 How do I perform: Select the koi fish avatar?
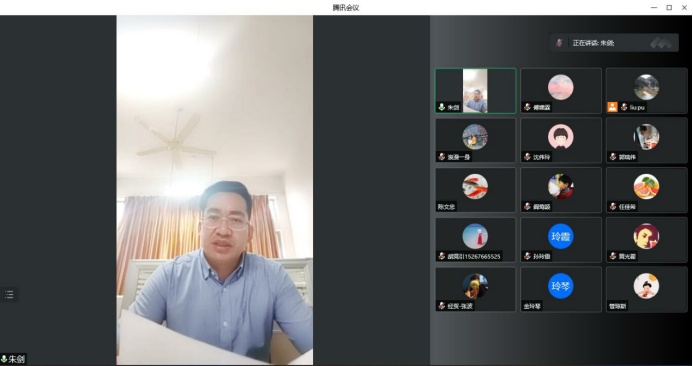(475, 186)
